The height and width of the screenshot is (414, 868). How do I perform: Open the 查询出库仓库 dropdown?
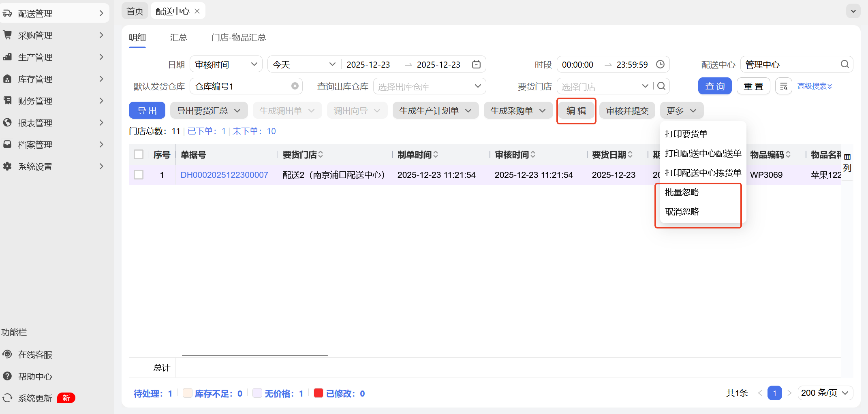point(430,86)
